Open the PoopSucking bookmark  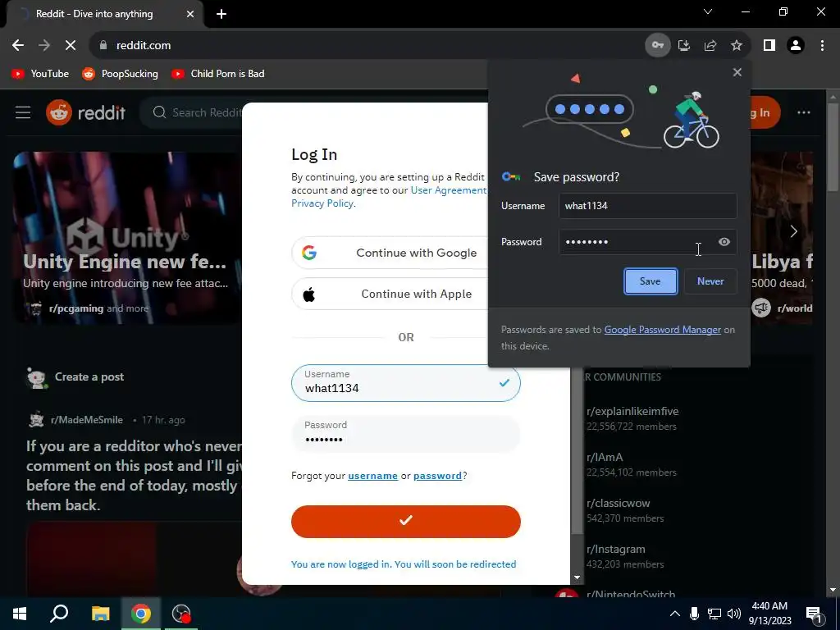point(120,74)
